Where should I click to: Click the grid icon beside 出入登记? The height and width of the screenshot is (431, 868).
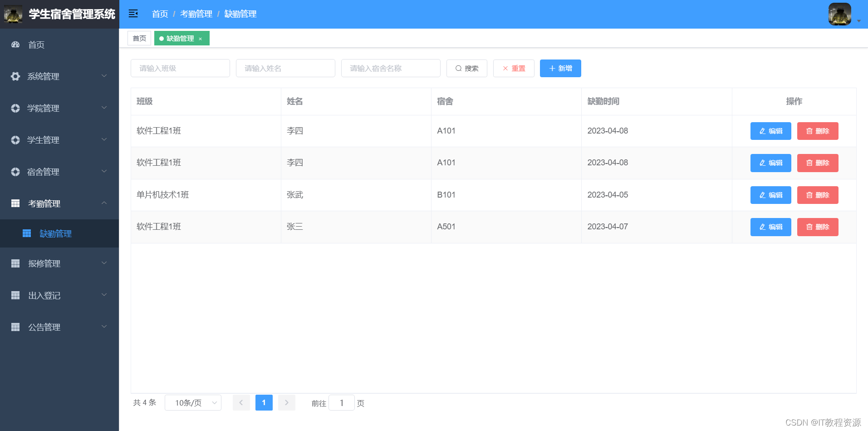tap(15, 295)
